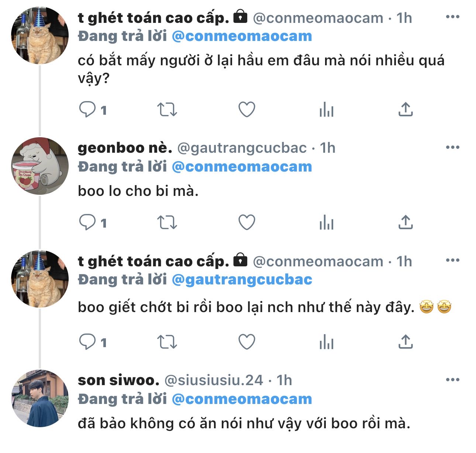The height and width of the screenshot is (453, 476).
Task: Retweet the first tweet by conmeomaocam
Action: tap(167, 110)
